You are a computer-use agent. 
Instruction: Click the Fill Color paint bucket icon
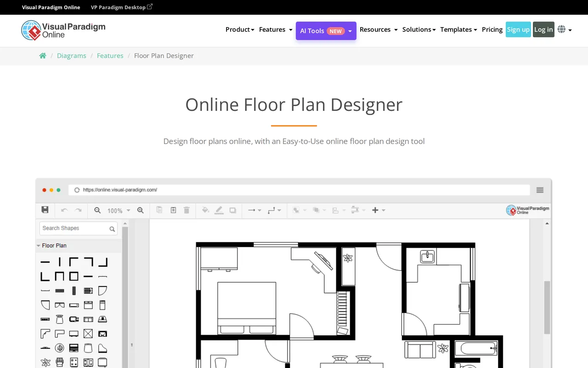click(x=205, y=210)
